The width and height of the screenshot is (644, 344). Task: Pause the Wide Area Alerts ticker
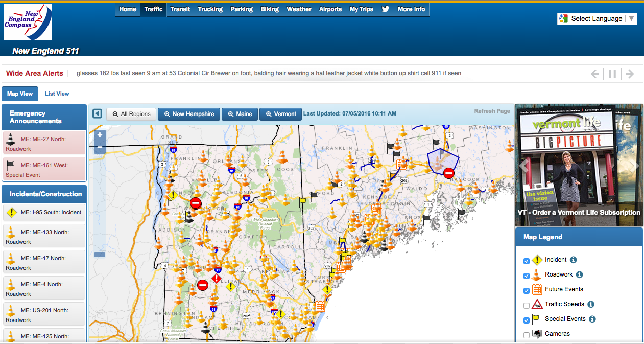(612, 74)
